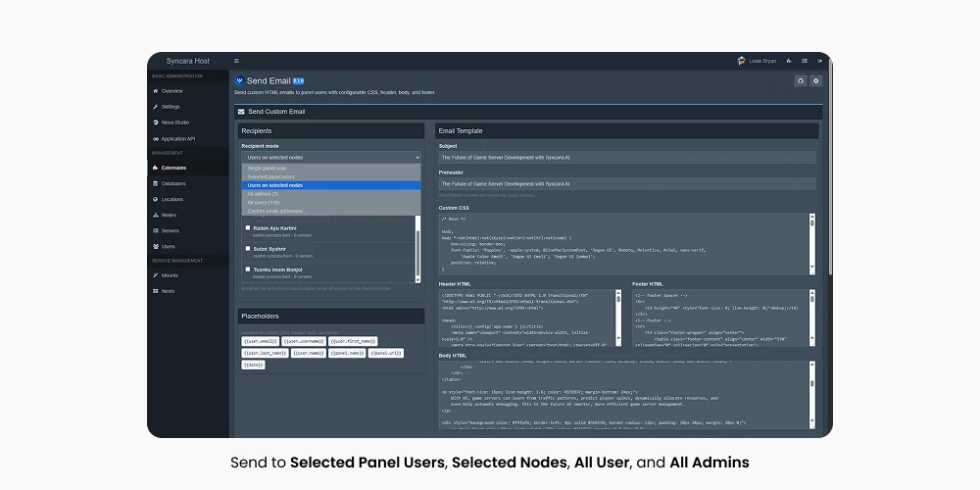980x490 pixels.
Task: Open Overview via its home icon
Action: (x=156, y=91)
